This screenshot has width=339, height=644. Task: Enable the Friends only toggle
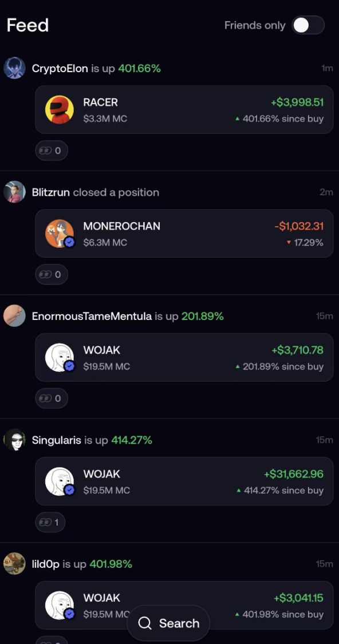[x=308, y=25]
